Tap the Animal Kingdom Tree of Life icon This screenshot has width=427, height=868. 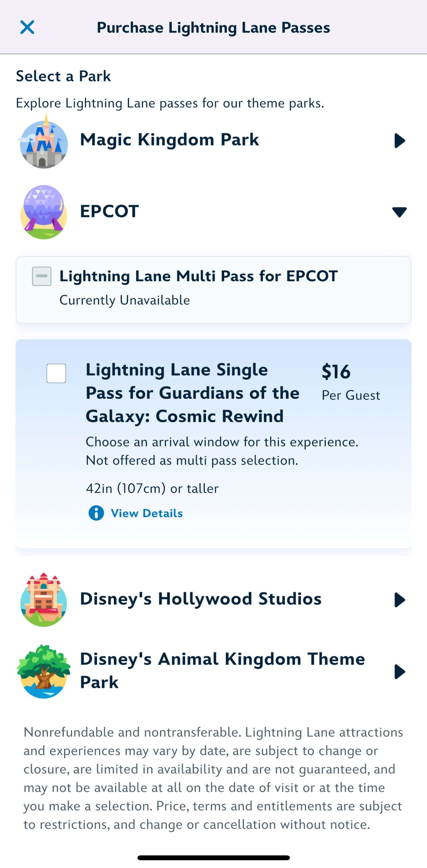pos(43,671)
